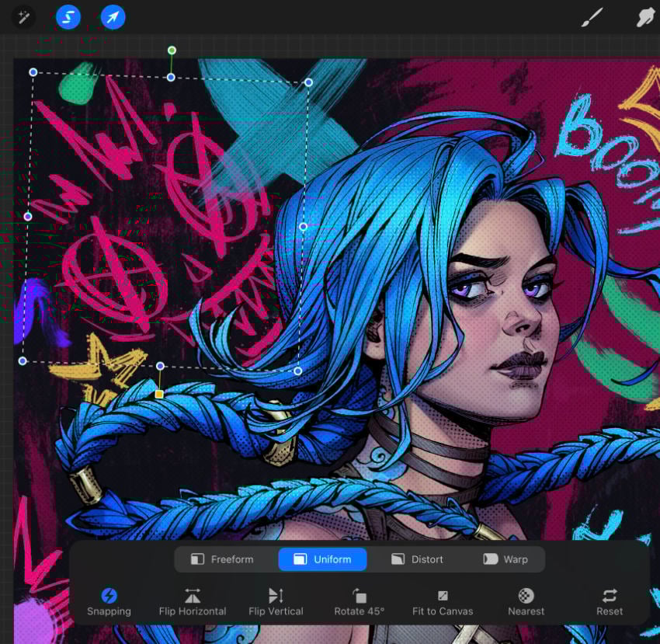Open Nearest interpolation option
The image size is (660, 644).
526,602
